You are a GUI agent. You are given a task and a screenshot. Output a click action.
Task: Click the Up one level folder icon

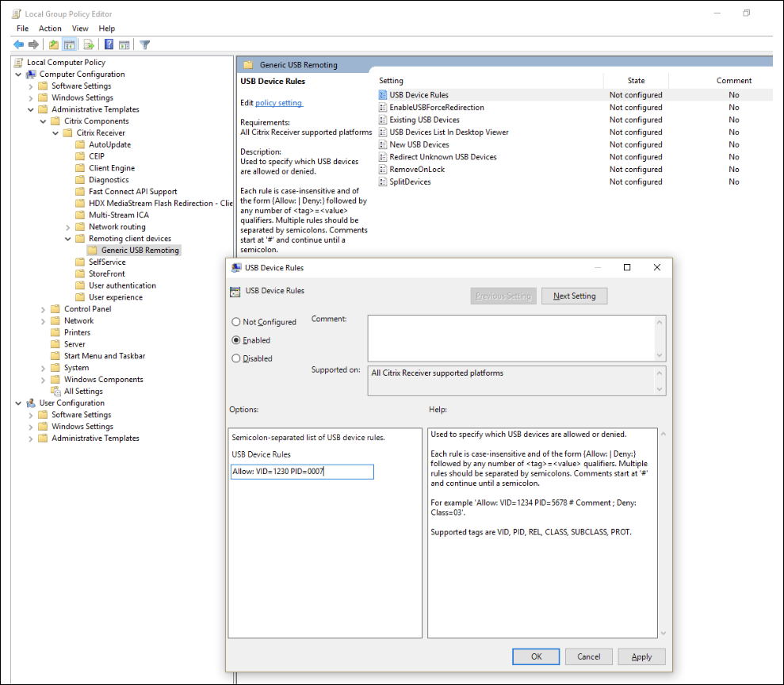(53, 44)
